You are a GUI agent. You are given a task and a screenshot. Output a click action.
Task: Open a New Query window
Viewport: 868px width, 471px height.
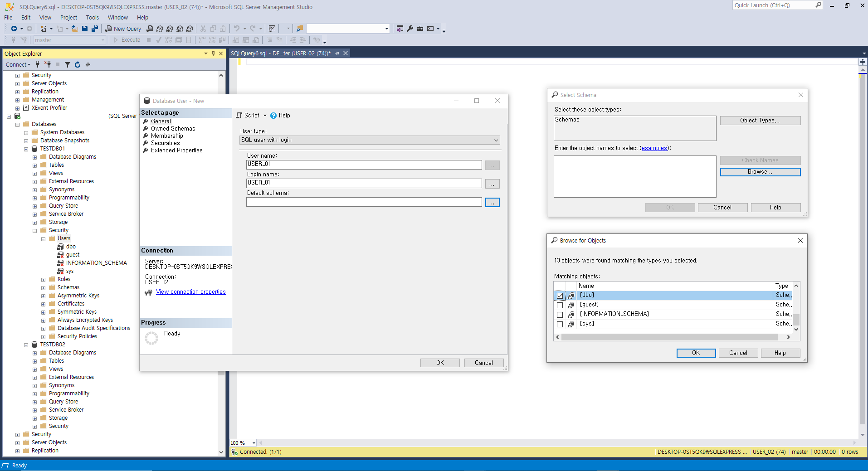(x=123, y=29)
